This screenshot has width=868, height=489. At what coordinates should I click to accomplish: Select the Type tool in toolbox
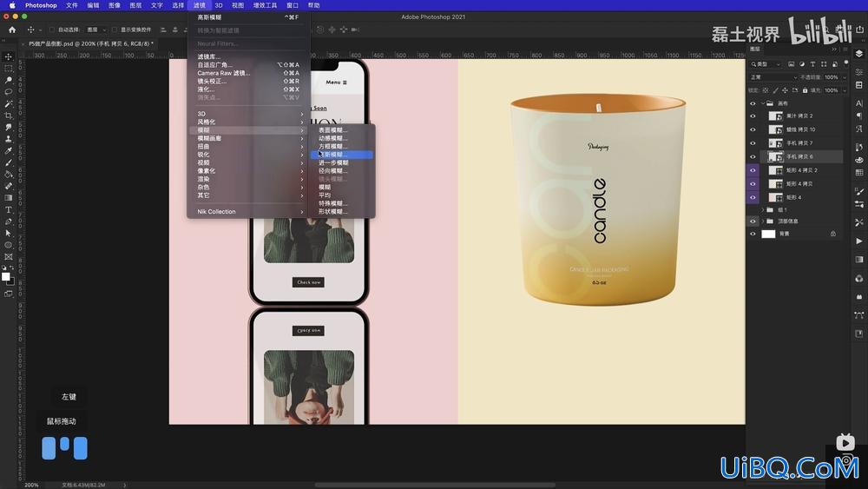tap(9, 209)
